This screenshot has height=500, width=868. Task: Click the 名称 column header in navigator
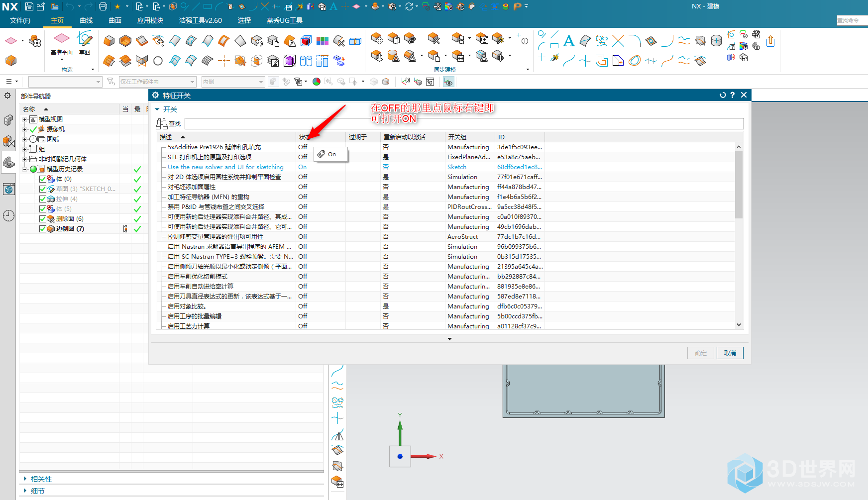tap(70, 109)
